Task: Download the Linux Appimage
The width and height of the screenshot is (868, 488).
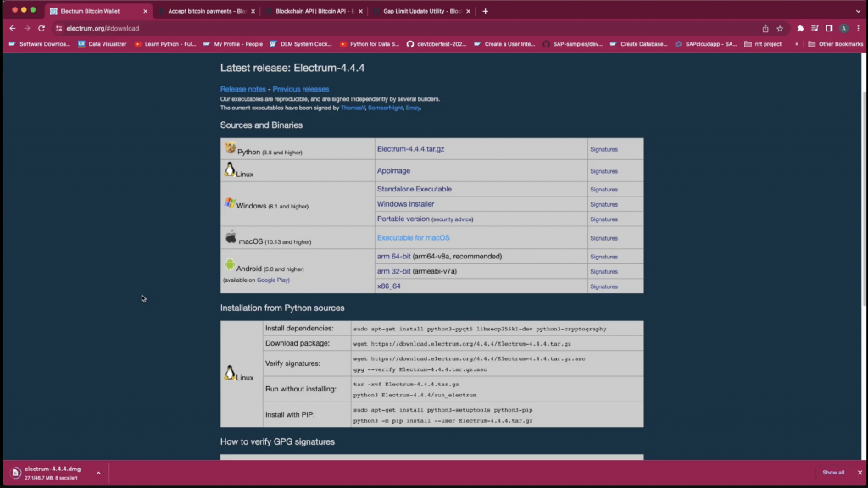Action: pyautogui.click(x=393, y=171)
